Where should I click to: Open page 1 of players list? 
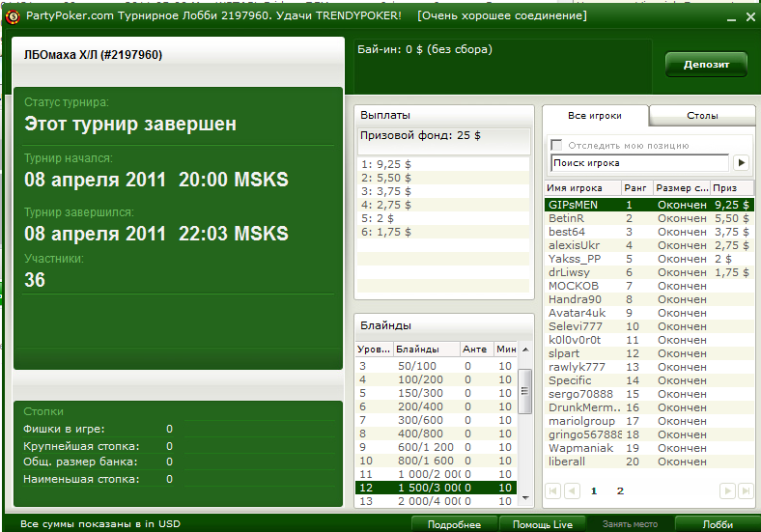click(594, 491)
